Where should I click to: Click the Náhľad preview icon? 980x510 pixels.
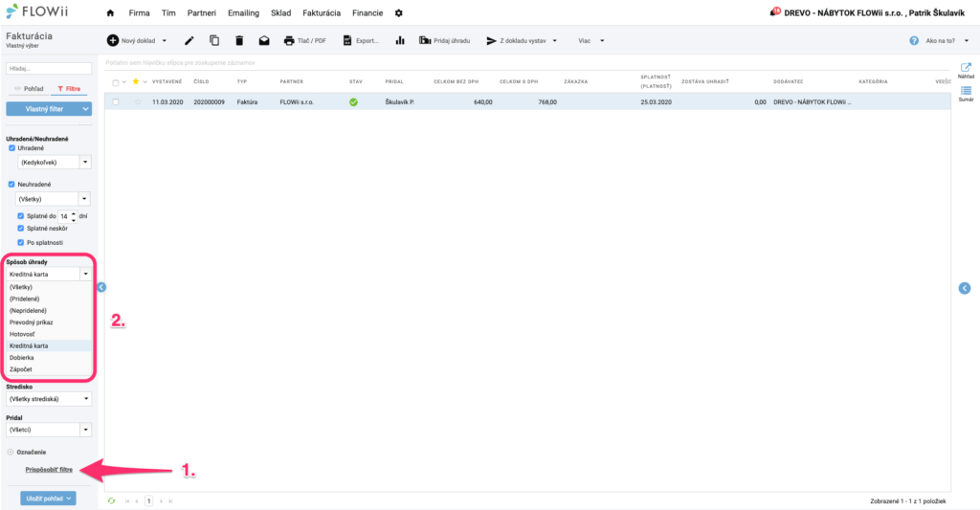pyautogui.click(x=966, y=70)
